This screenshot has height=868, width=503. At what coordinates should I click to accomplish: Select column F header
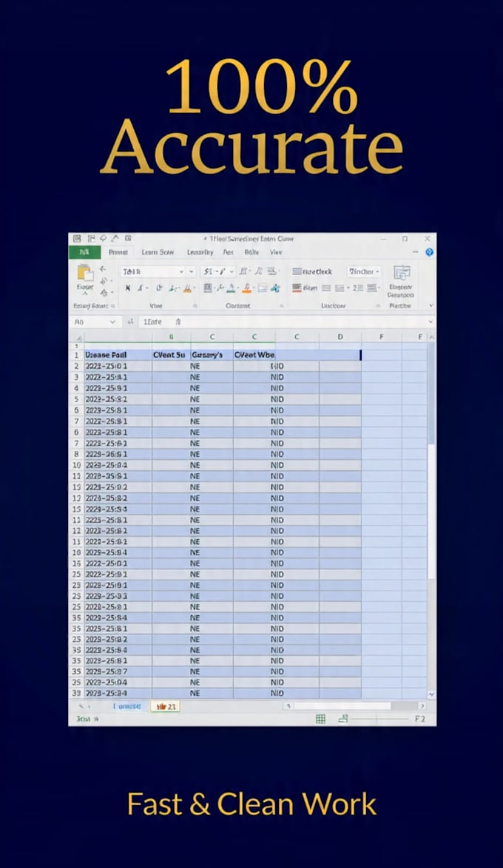[x=382, y=336]
